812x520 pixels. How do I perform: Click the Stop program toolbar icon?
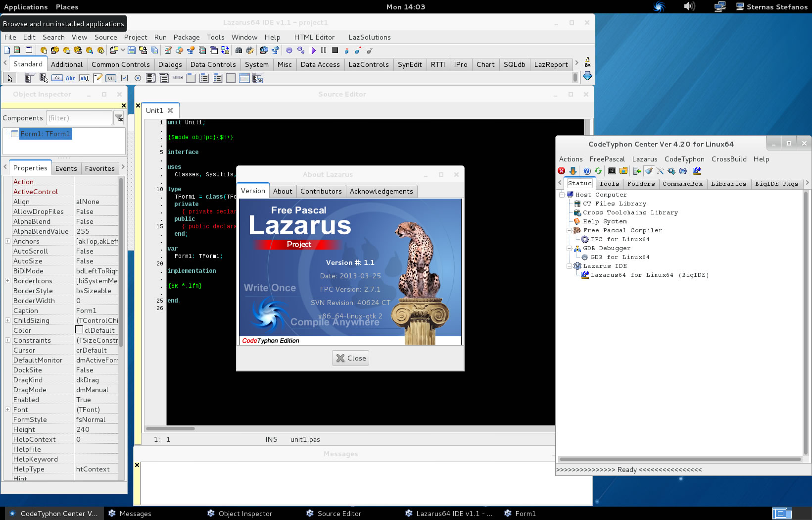(x=335, y=50)
